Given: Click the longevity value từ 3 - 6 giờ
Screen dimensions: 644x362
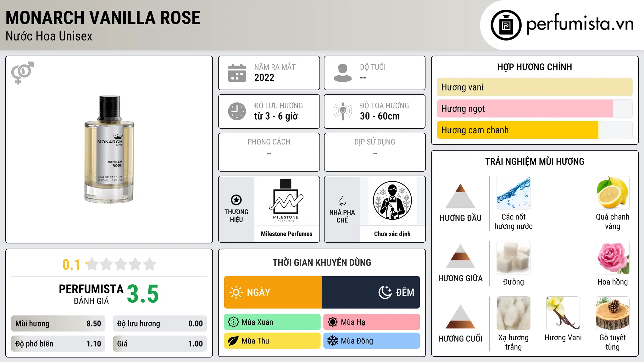Looking at the screenshot, I should (x=276, y=116).
